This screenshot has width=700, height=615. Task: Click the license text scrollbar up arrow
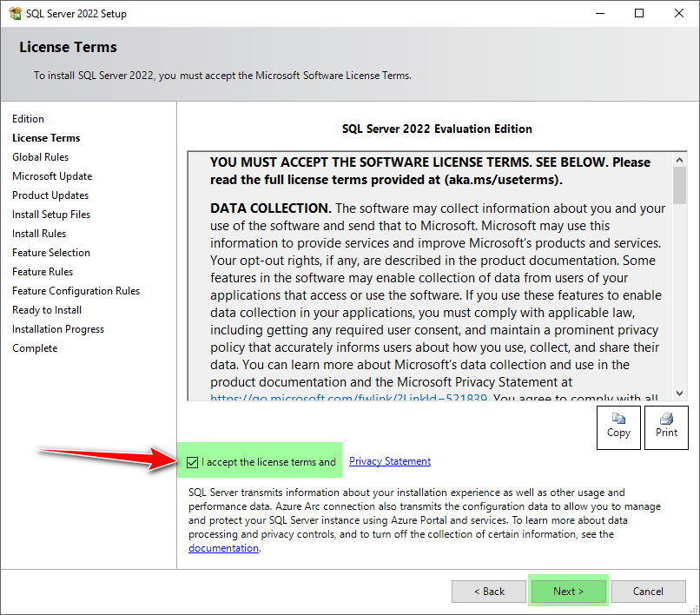coord(680,159)
